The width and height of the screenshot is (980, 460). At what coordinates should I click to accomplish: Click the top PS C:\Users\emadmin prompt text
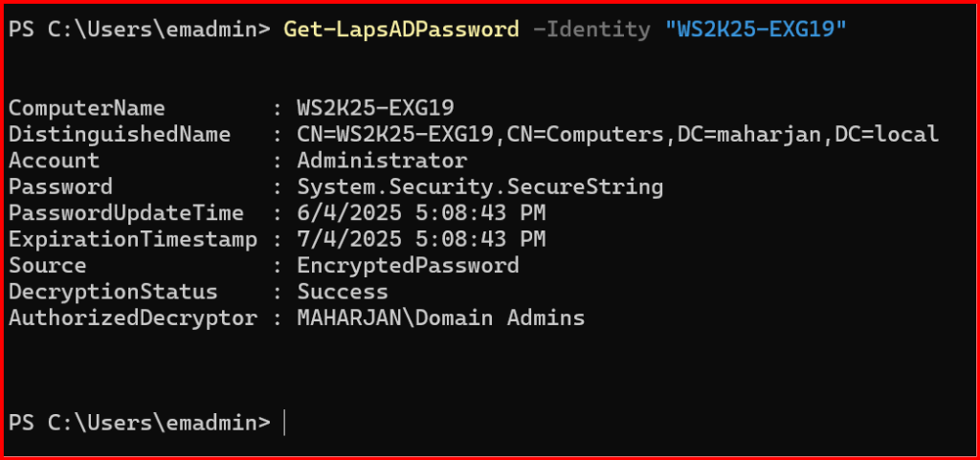140,29
